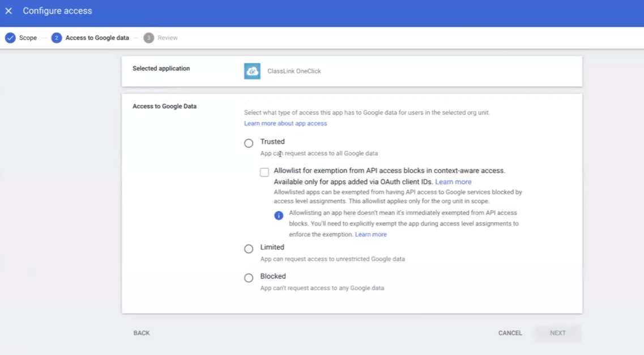
Task: Click the step 2 number circle icon
Action: [56, 38]
